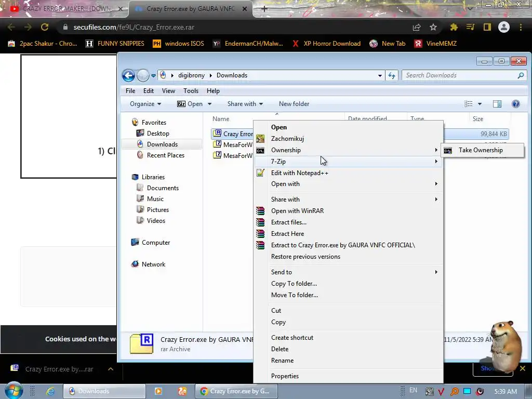Toggle the Explorer preview pane icon
This screenshot has width=532, height=399.
497,104
